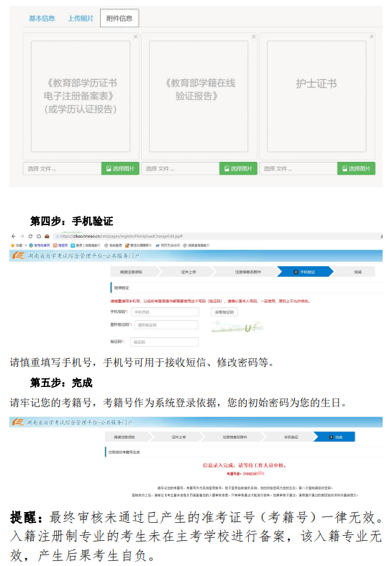Screen dimensions: 392x566
Task: Click 证件上传 step on the completion page
Action: (178, 437)
